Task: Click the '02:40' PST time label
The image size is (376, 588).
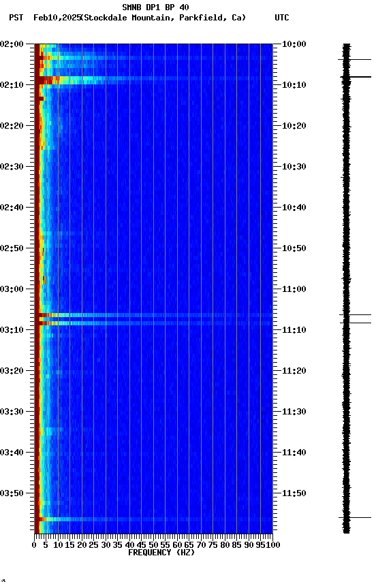Action: pos(12,208)
